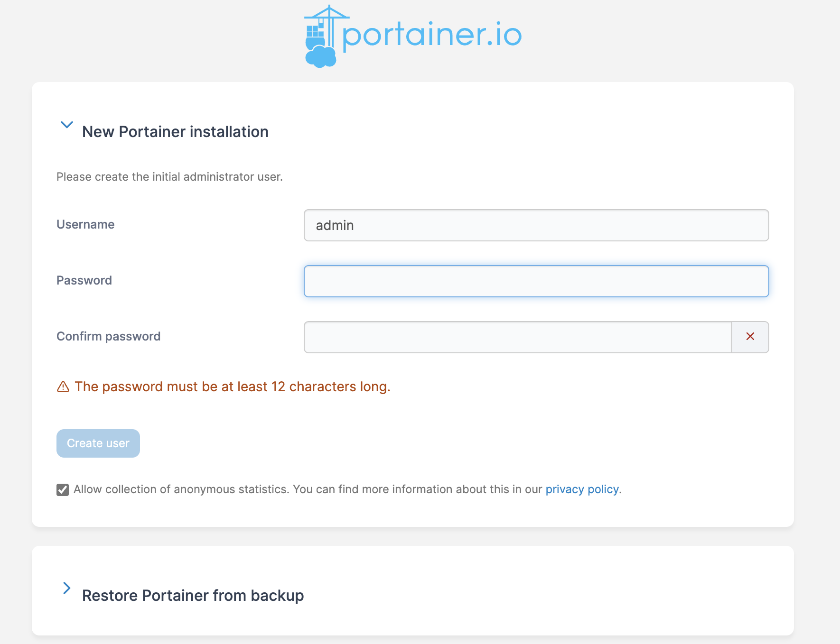
Task: Click the Confirm password label
Action: [109, 336]
